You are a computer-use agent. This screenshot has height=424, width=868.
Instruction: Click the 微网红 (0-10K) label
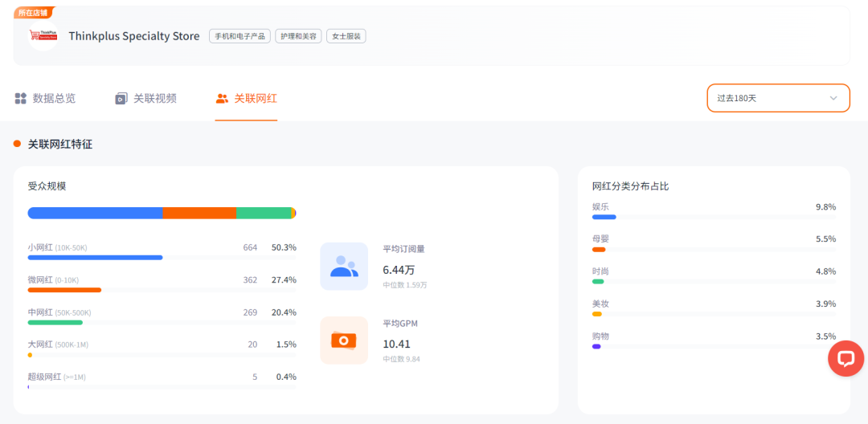(53, 280)
